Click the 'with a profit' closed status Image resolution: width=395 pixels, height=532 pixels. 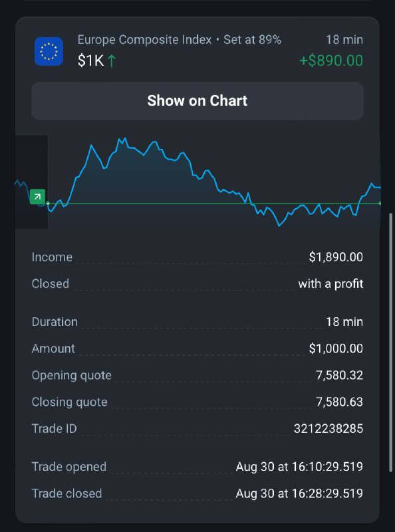coord(331,284)
